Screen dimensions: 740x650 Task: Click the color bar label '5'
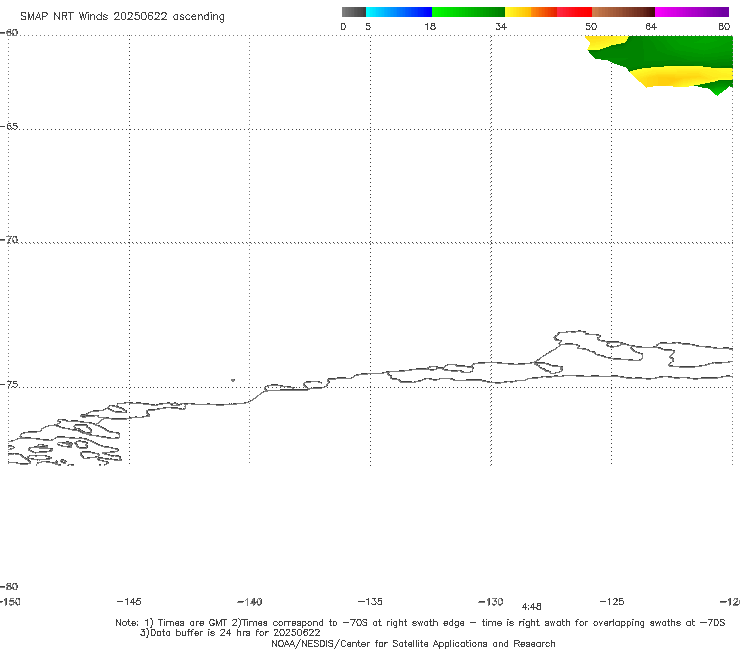368,26
